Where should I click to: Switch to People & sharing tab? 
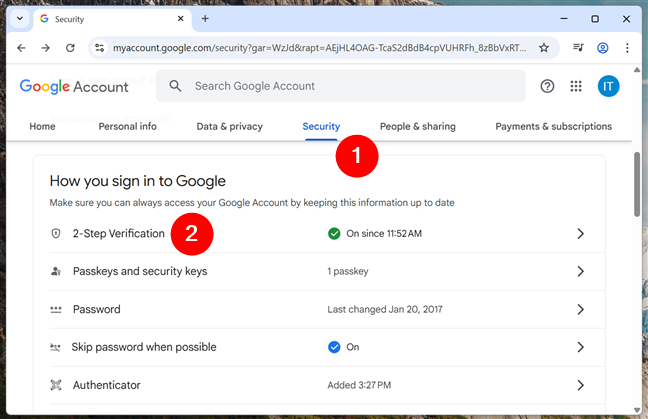[x=417, y=126]
